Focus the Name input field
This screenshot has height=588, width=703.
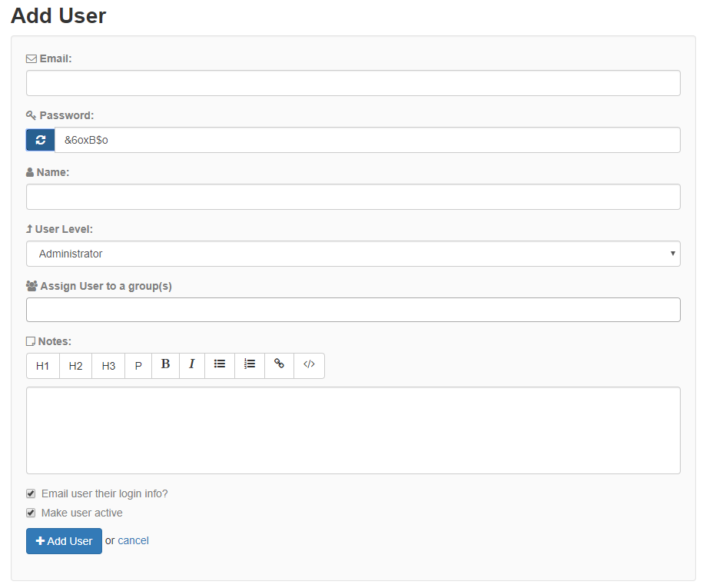click(353, 197)
